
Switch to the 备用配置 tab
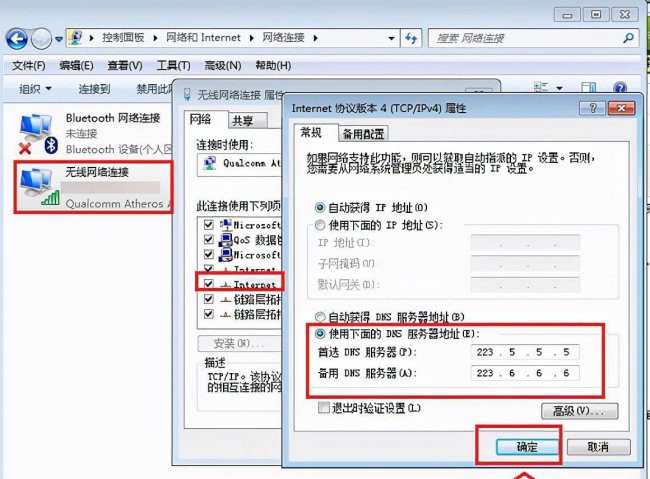364,134
